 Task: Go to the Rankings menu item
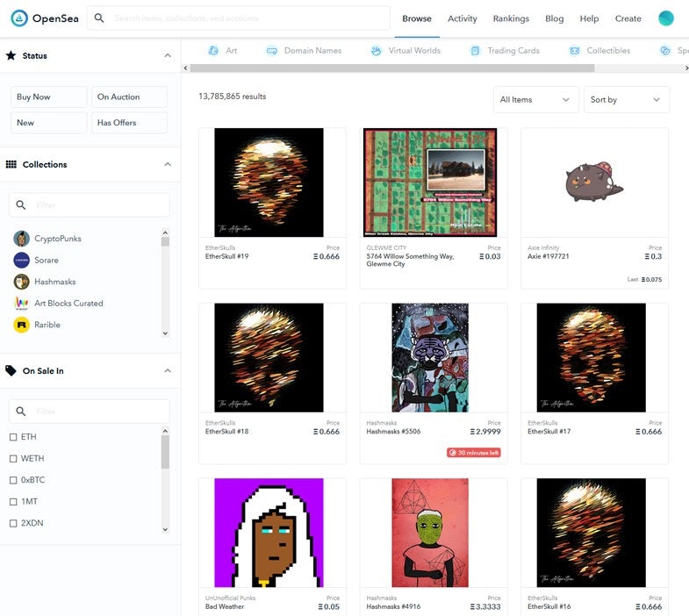click(x=511, y=18)
